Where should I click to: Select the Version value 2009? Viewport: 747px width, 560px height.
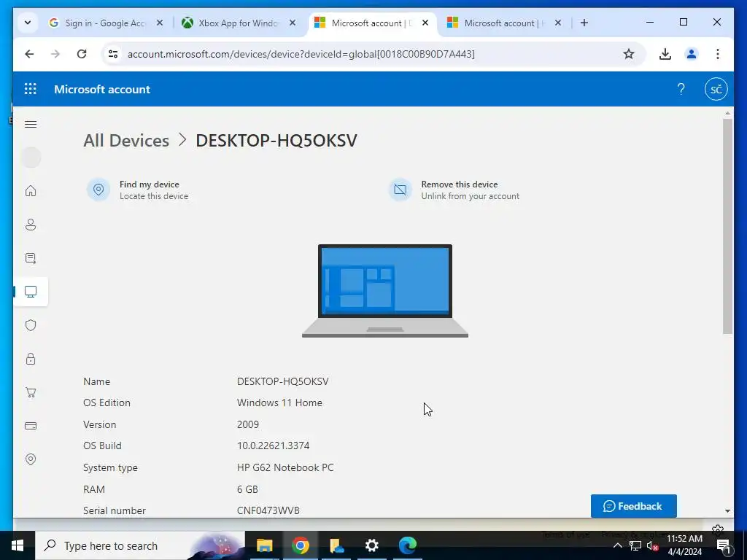[248, 424]
